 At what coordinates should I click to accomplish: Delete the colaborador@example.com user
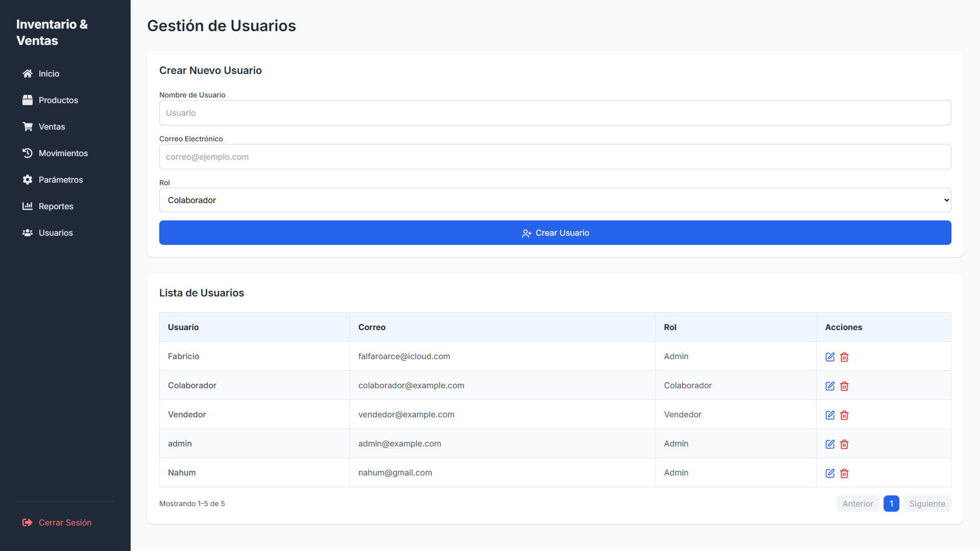tap(844, 386)
